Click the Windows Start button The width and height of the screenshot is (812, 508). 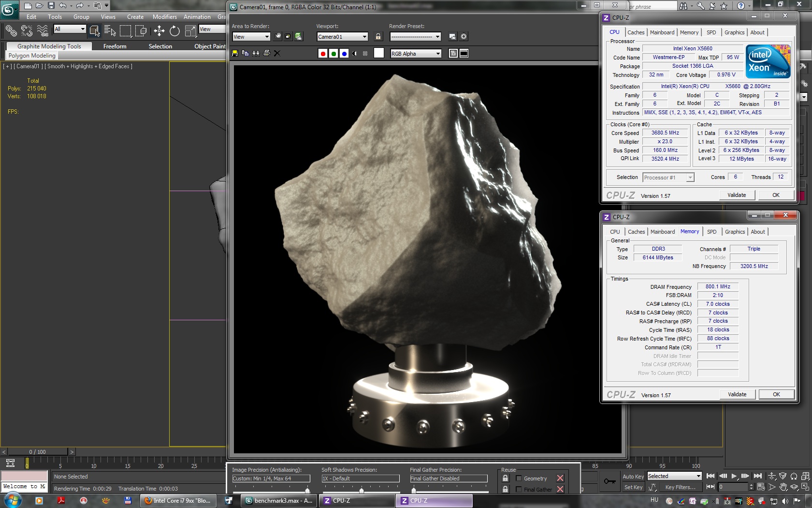click(x=12, y=500)
